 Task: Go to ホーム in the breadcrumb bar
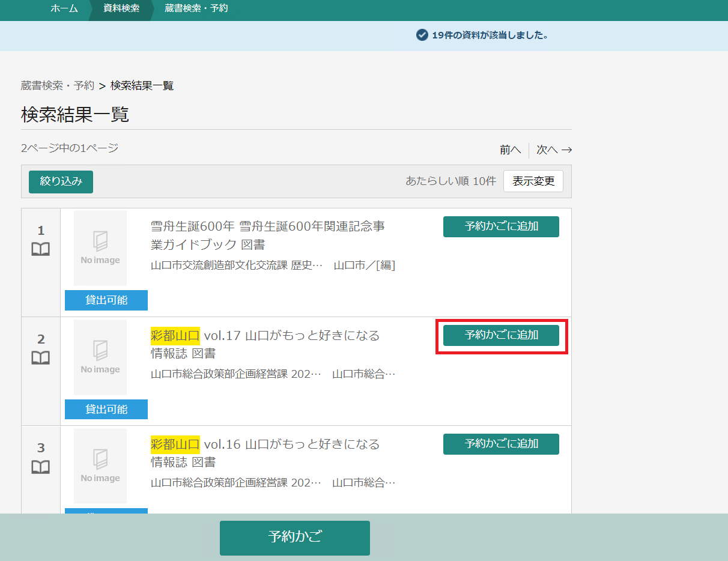coord(64,8)
